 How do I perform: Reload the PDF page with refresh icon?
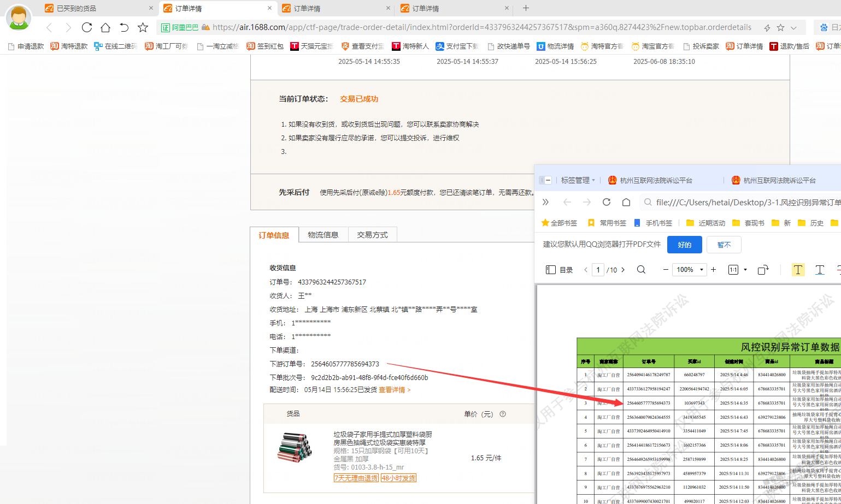point(607,202)
